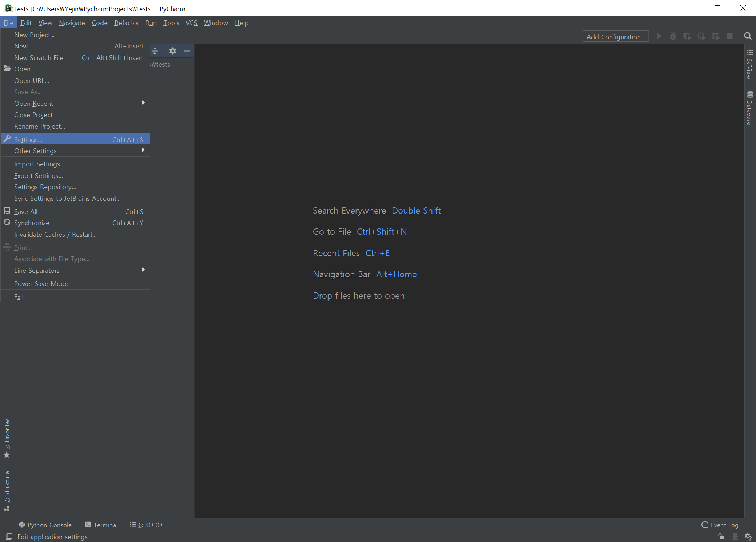Hide the project panel with minus icon
Viewport: 756px width, 542px height.
[x=187, y=51]
